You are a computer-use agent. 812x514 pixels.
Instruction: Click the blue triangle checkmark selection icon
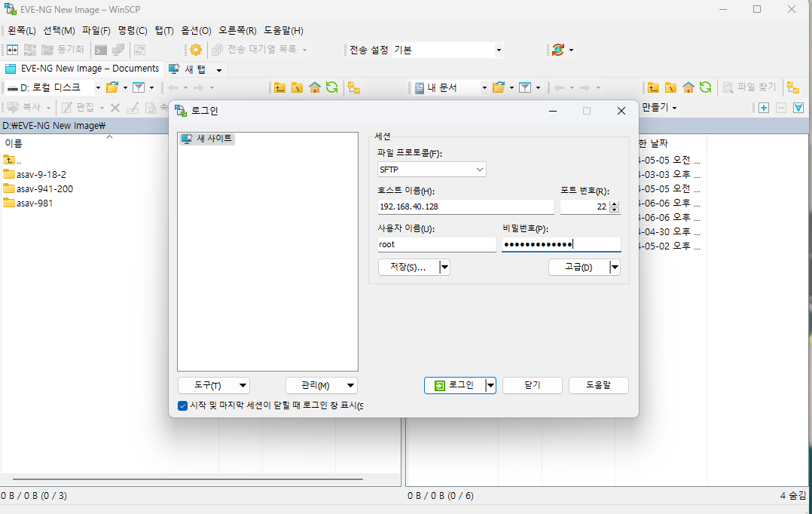[798, 108]
